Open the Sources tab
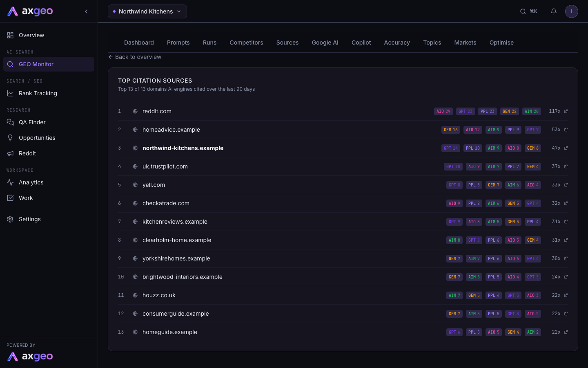588x368 pixels. tap(287, 43)
